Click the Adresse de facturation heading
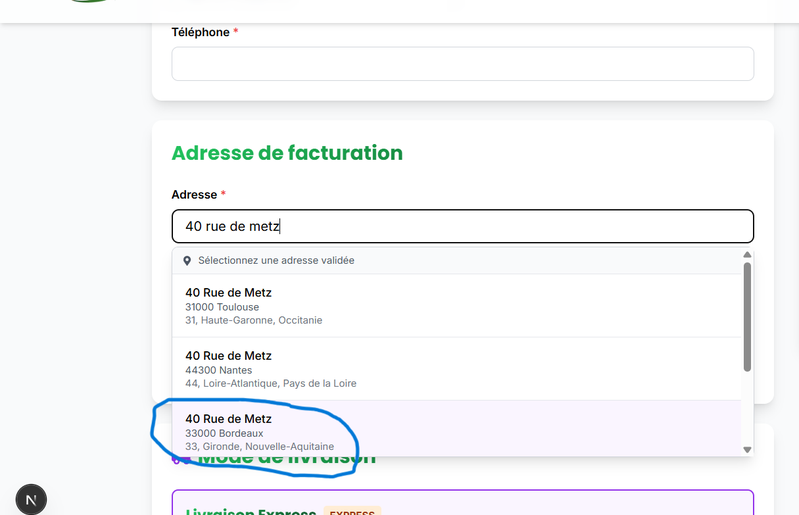 (287, 153)
